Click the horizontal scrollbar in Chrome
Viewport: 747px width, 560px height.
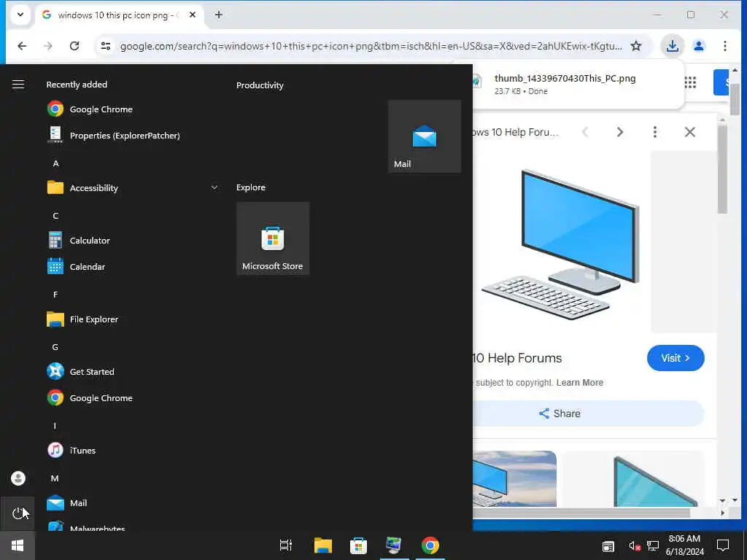pos(581,513)
